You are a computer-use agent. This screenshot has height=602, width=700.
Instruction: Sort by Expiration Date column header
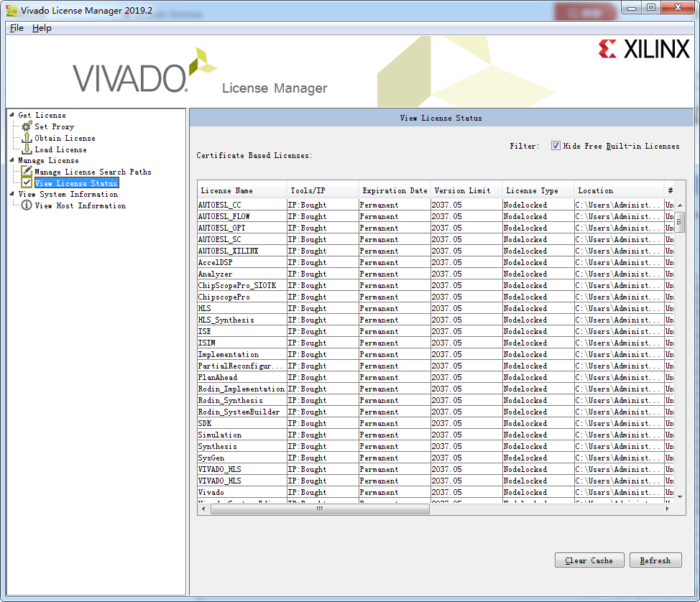pyautogui.click(x=395, y=190)
